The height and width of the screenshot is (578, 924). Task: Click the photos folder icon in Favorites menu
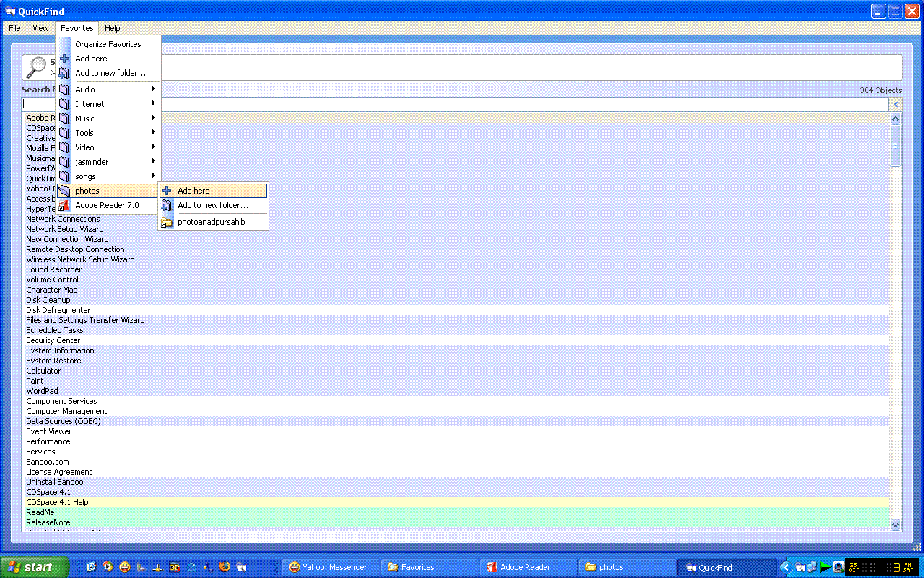coord(64,191)
